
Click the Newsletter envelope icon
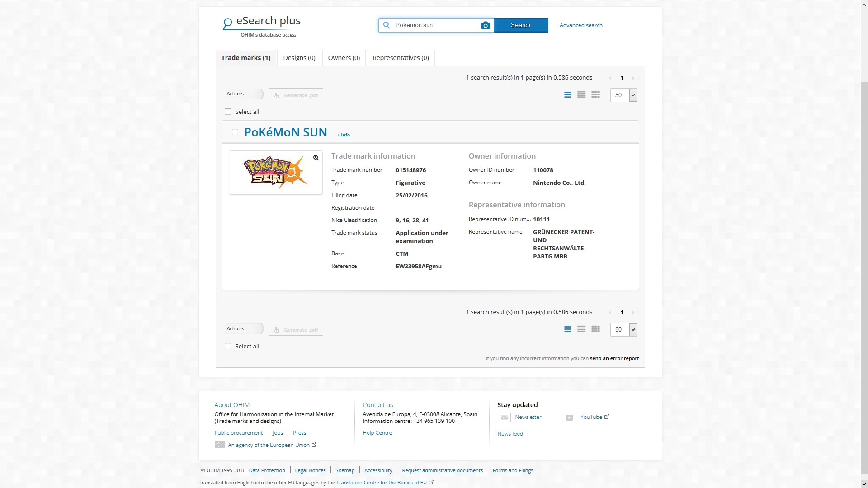click(504, 418)
